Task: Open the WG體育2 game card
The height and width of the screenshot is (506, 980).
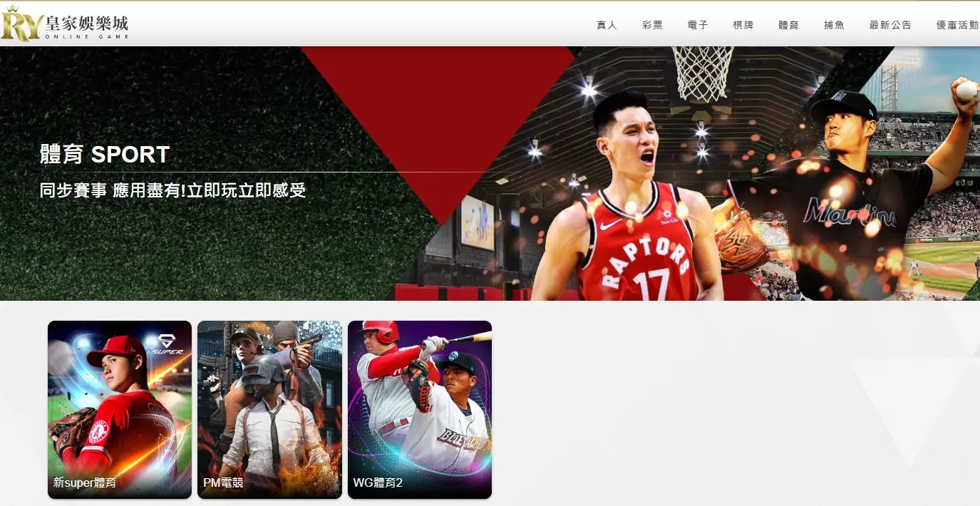Action: (x=420, y=410)
